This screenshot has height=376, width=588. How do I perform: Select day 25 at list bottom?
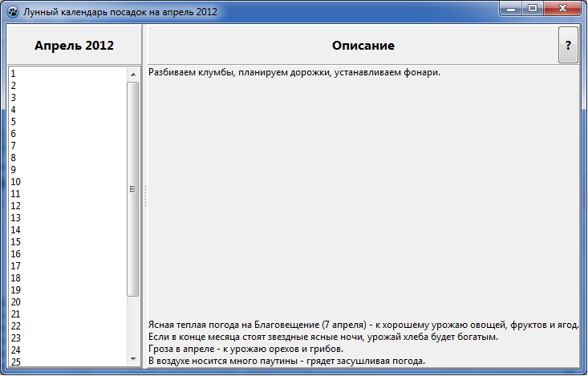16,362
